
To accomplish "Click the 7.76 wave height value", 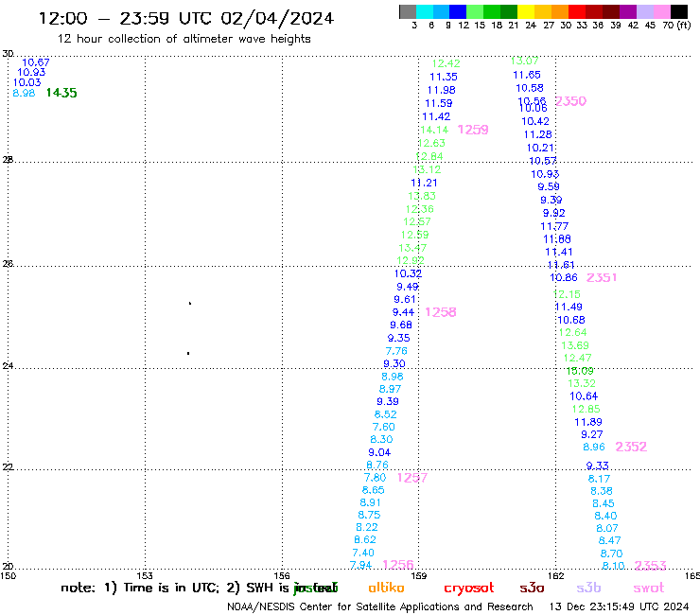I will point(396,351).
